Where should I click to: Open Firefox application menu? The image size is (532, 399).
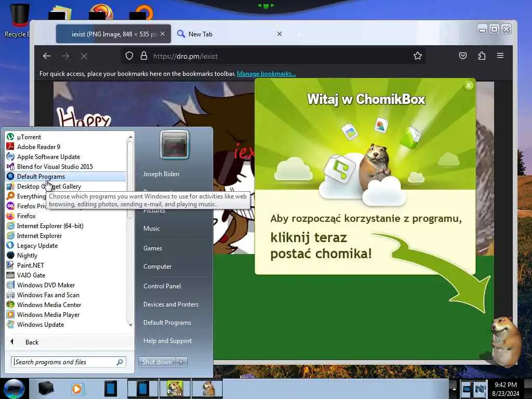(x=500, y=56)
